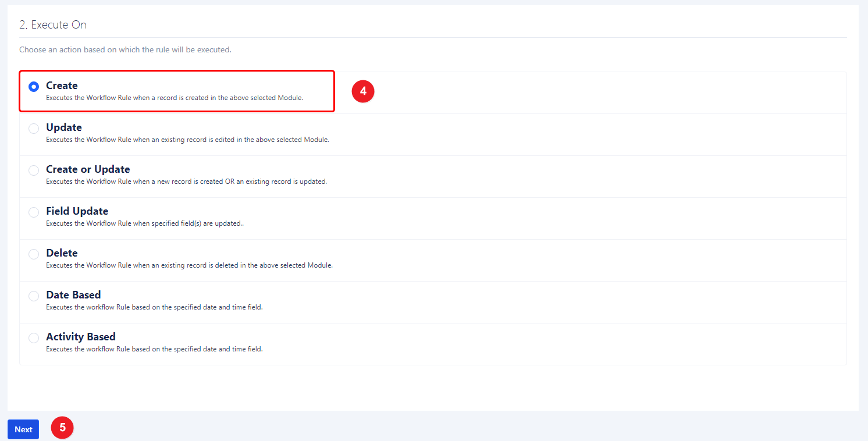
Task: Click description "when specified field(s) are updated"
Action: pyautogui.click(x=144, y=223)
